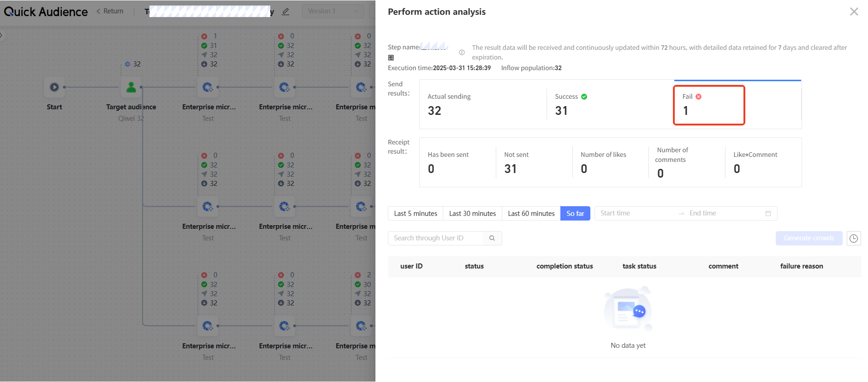Expand the left sidebar arrow
Viewport: 868px width, 382px height.
[2, 35]
